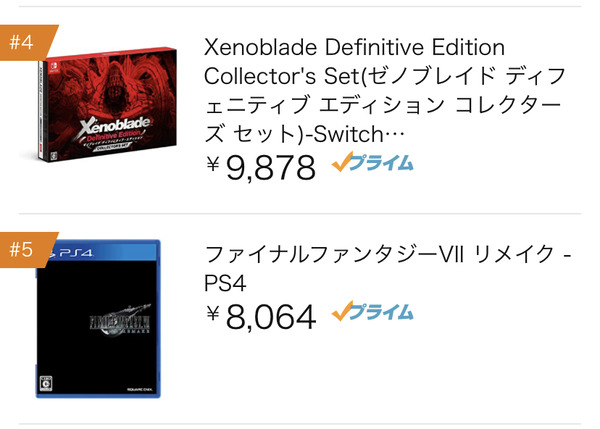600x429 pixels.
Task: Click Final Fantasy VII Remake logo on cover
Action: point(120,321)
